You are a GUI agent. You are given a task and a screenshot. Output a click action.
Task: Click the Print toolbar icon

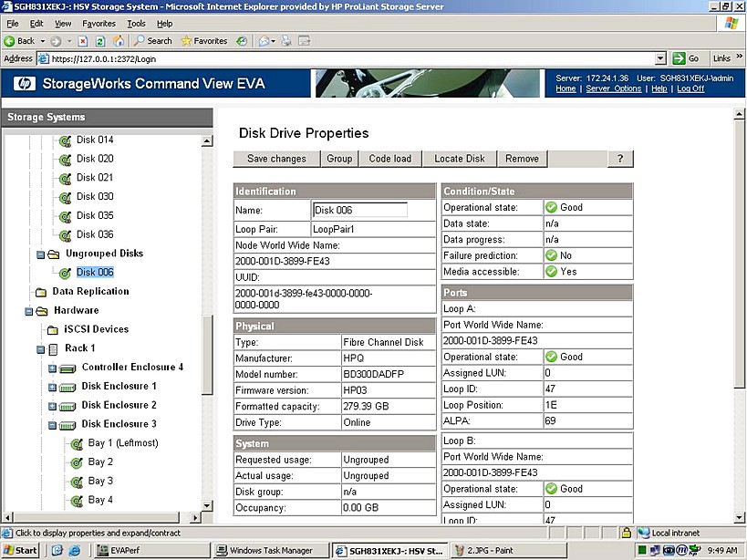pyautogui.click(x=286, y=41)
